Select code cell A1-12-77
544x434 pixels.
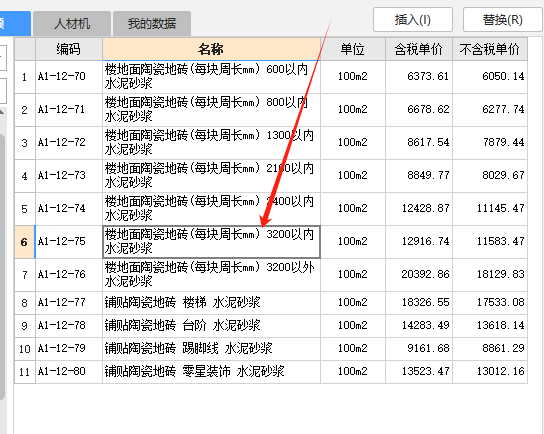[x=69, y=303]
